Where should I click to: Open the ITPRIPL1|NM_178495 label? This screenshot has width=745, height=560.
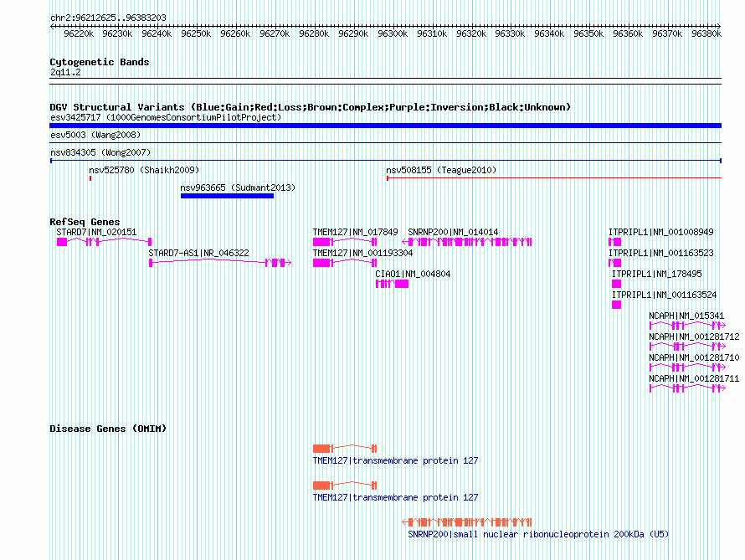pos(656,274)
